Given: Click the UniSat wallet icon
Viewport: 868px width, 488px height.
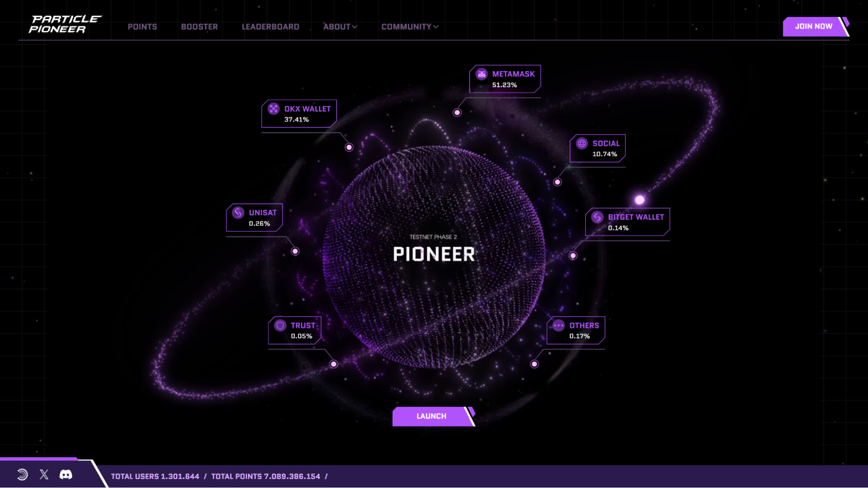Looking at the screenshot, I should (238, 213).
